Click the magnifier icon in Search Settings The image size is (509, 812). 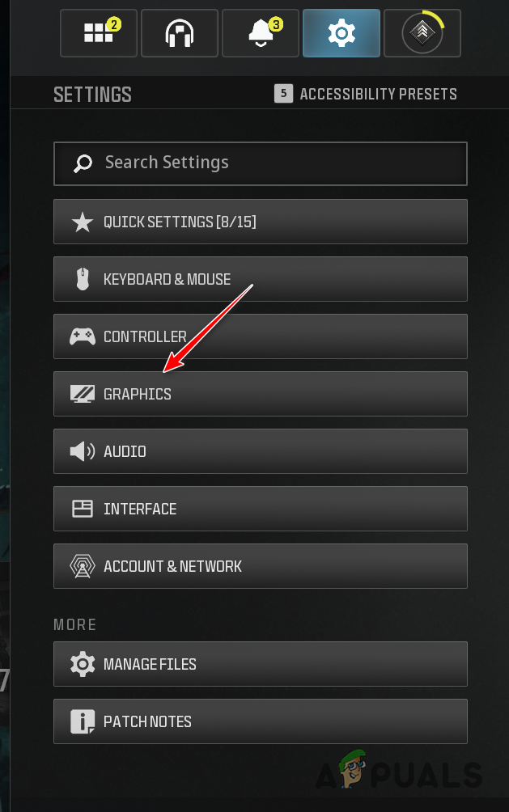(x=82, y=163)
